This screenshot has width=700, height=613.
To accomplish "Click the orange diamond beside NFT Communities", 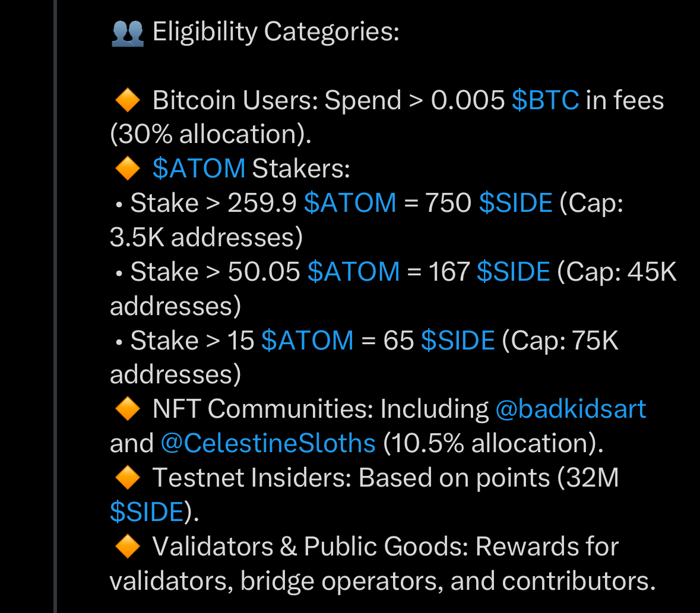I will click(127, 409).
